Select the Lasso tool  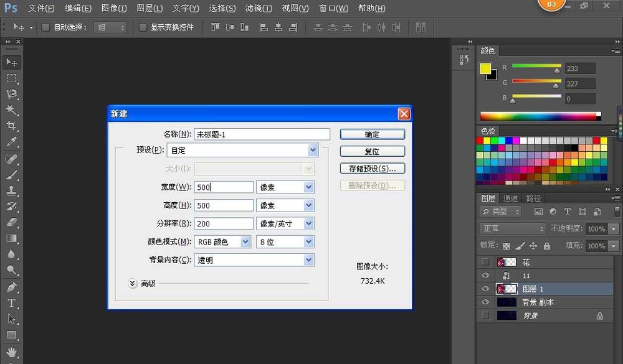tap(10, 93)
